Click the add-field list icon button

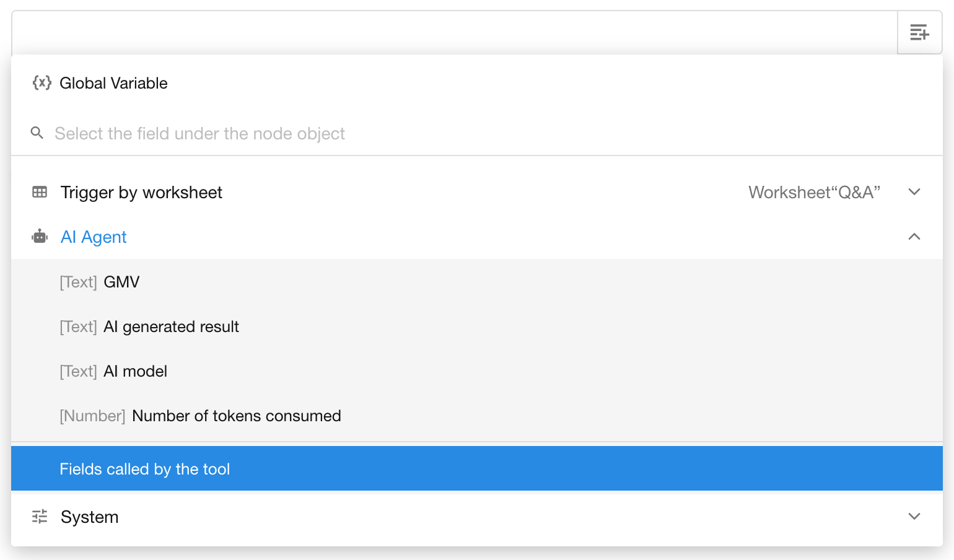point(919,32)
